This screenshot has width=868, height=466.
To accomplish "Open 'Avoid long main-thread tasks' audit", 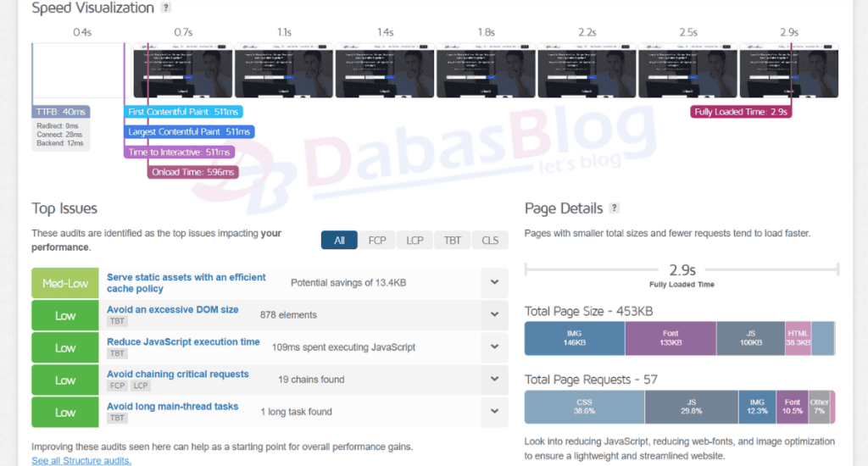I will [x=173, y=406].
